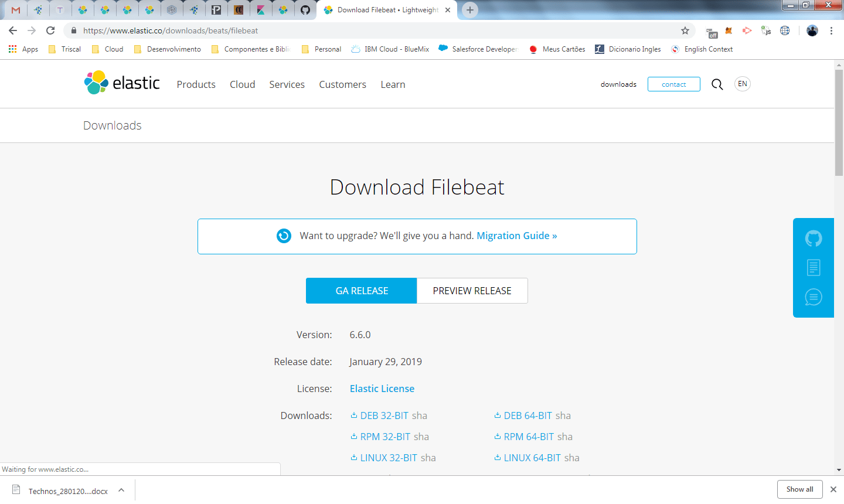
Task: Go back to the previous page
Action: coord(13,30)
